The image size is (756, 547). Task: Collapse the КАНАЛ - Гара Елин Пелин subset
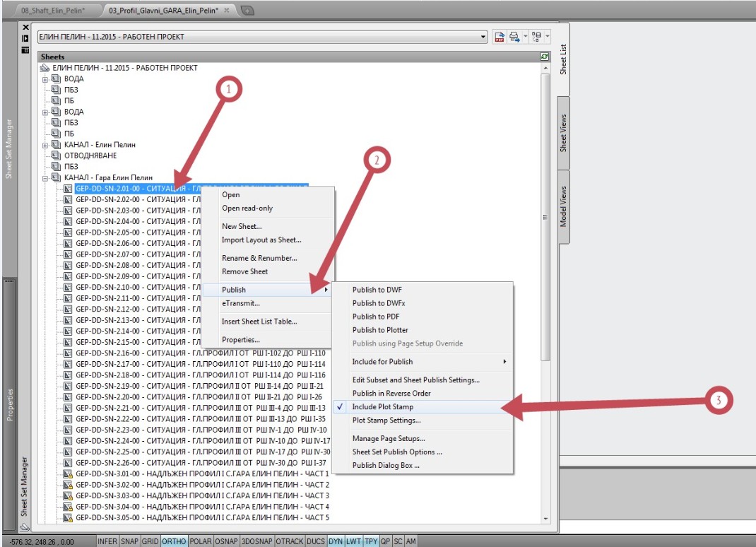pos(46,177)
